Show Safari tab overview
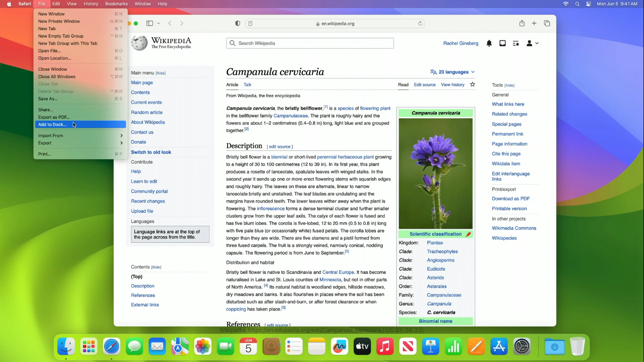 [547, 24]
